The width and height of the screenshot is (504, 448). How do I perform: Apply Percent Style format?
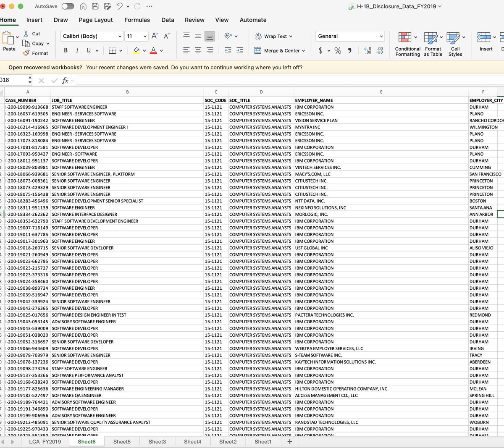pyautogui.click(x=338, y=50)
